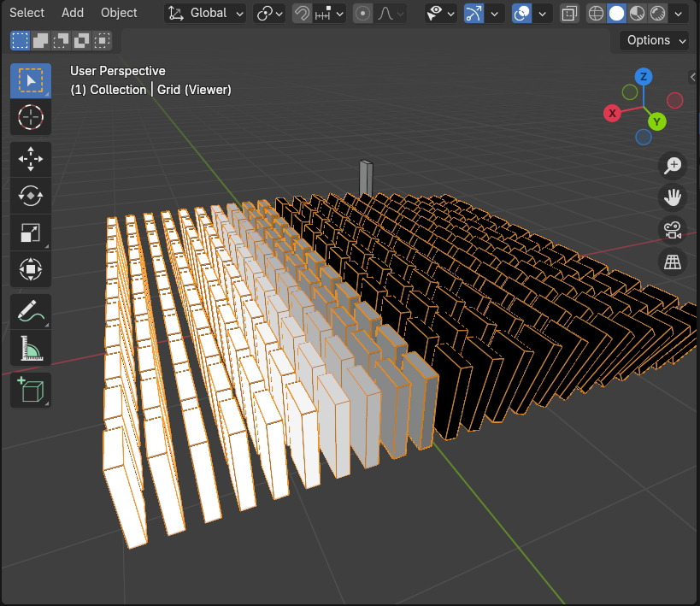Select the Measure tool
Screen dimensions: 700x606
click(x=31, y=348)
